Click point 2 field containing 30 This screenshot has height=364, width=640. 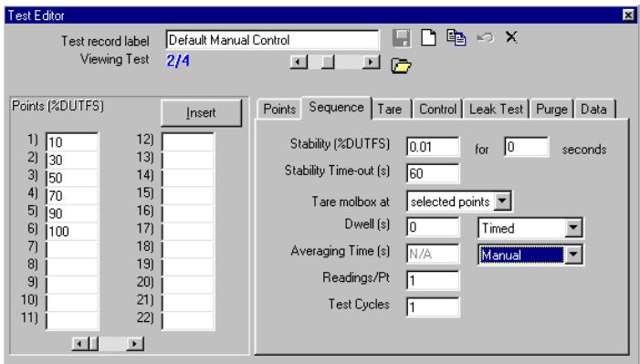[72, 160]
